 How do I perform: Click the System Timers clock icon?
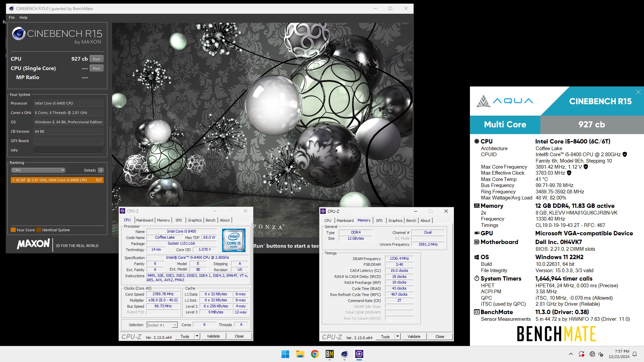pos(477,279)
